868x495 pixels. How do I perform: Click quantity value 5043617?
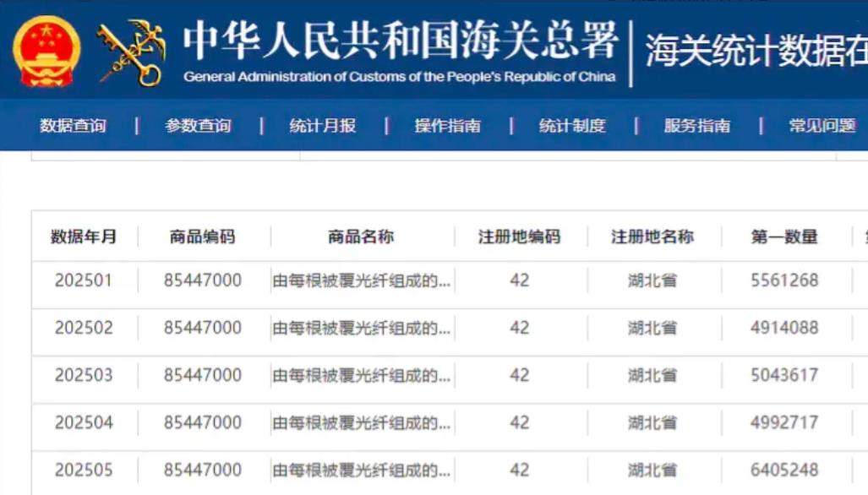784,376
